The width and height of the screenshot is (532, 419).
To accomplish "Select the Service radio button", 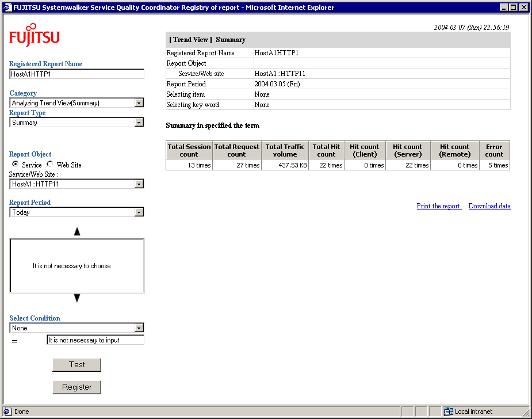I will (x=16, y=165).
